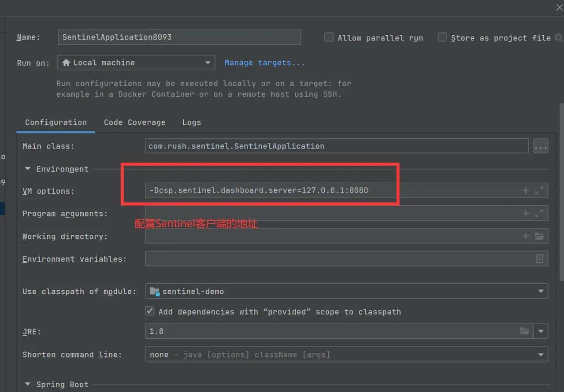Open Shorten command line dropdown
The width and height of the screenshot is (564, 392).
(541, 355)
